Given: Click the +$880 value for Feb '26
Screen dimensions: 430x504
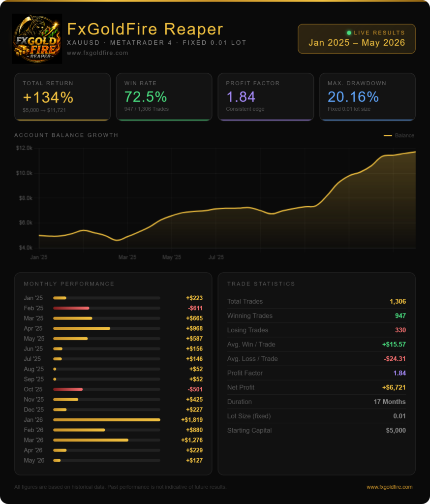Looking at the screenshot, I should pos(194,430).
